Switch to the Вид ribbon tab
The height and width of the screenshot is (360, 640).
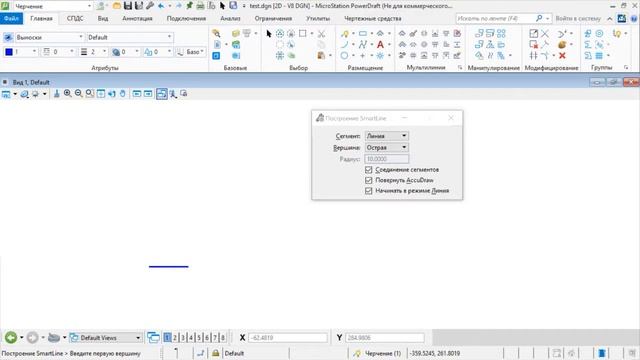click(x=103, y=18)
